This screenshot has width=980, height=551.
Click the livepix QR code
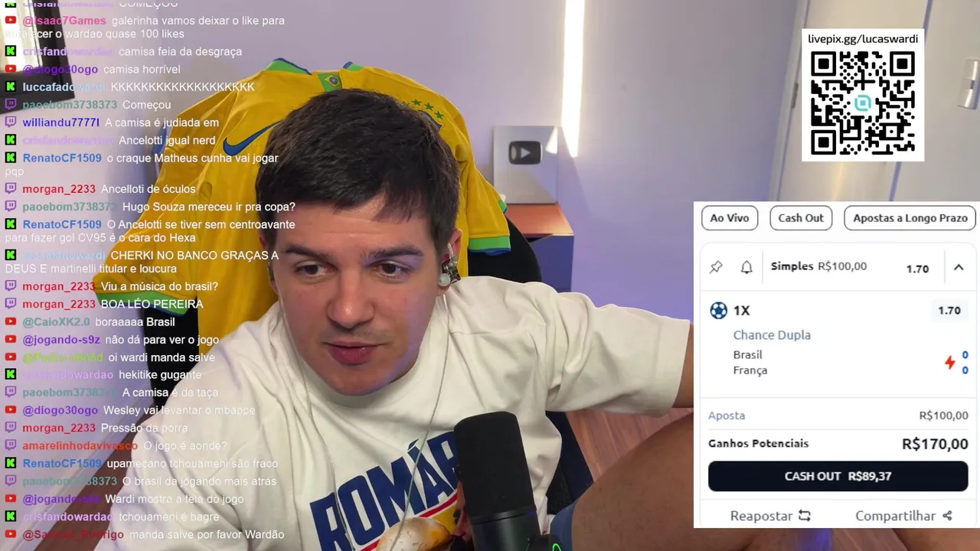click(x=863, y=103)
